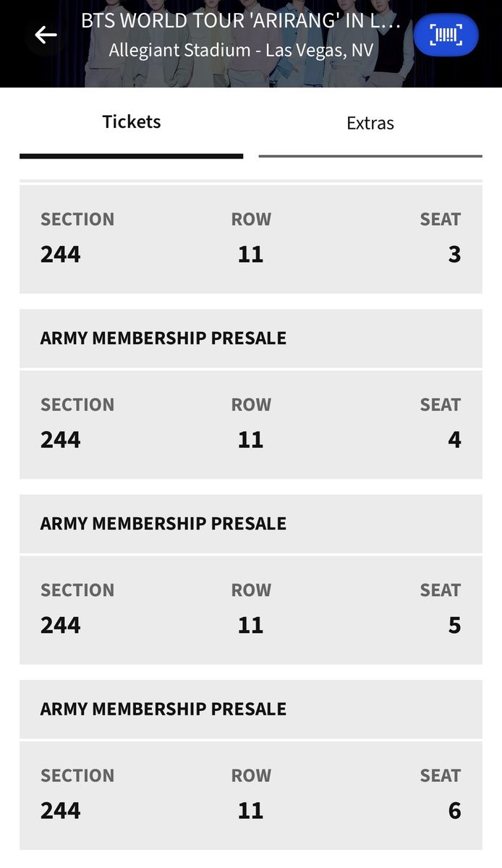
Task: Click Section 244 on Seat 3 ticket
Action: pos(61,254)
